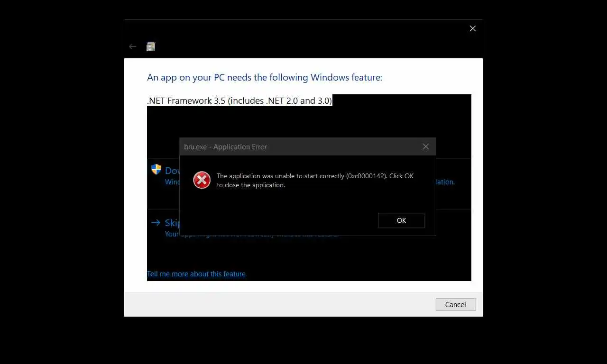The width and height of the screenshot is (607, 364).
Task: Close the Windows Features dialog window
Action: (x=473, y=28)
